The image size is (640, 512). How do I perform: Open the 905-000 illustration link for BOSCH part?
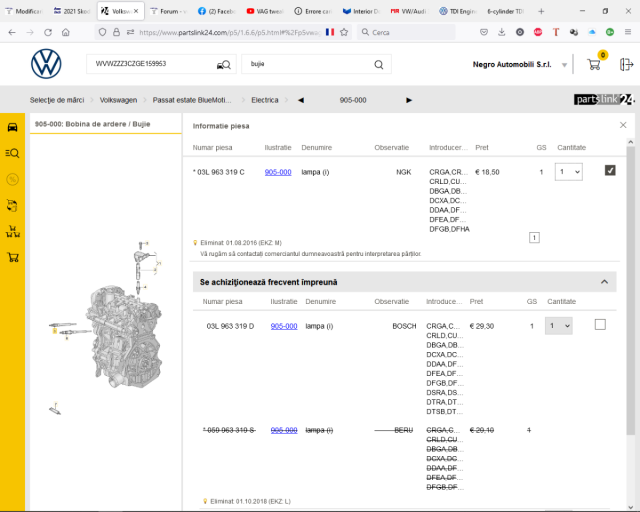click(284, 326)
